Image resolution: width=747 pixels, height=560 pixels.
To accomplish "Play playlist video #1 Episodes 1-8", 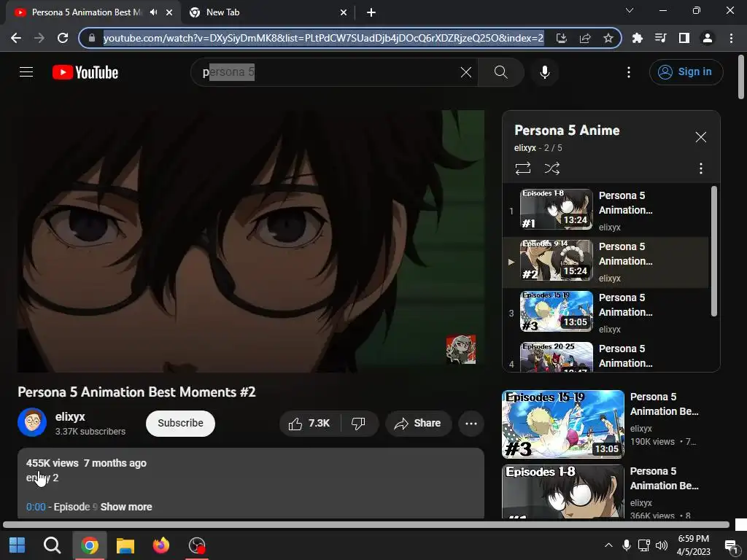I will click(x=605, y=211).
